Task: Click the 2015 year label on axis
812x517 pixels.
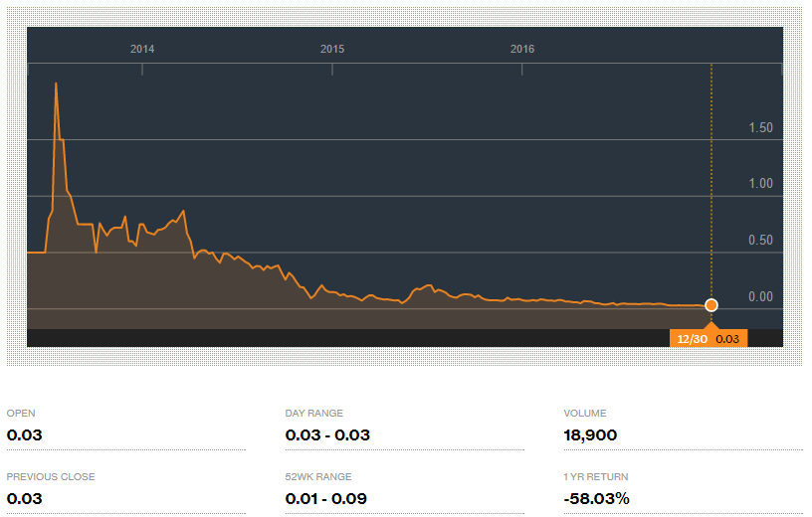Action: (x=332, y=49)
